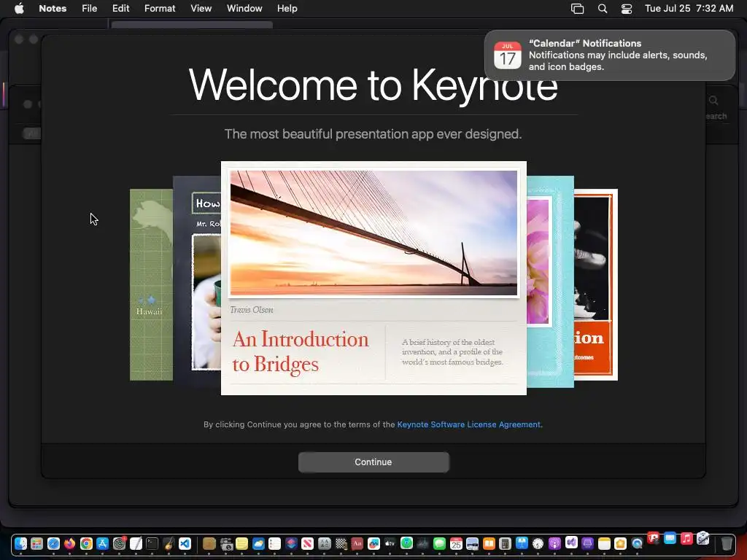Screen dimensions: 747x560
Task: Launch GarageBand from the Dock
Action: (x=169, y=543)
